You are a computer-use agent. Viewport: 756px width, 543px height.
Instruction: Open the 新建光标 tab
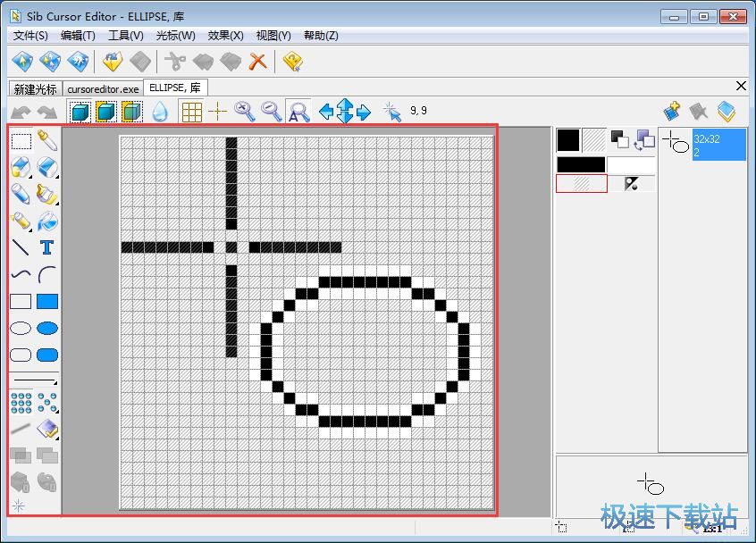(x=36, y=88)
